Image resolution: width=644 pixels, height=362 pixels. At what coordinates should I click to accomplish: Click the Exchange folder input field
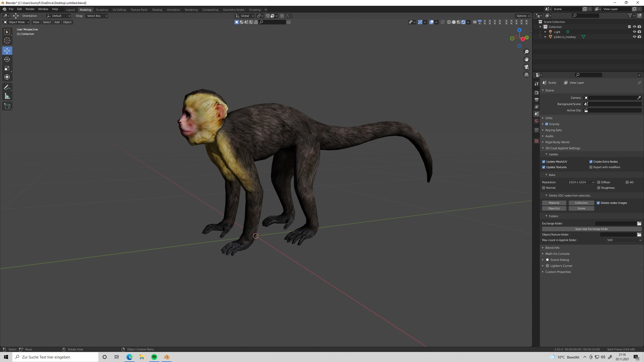[615, 223]
